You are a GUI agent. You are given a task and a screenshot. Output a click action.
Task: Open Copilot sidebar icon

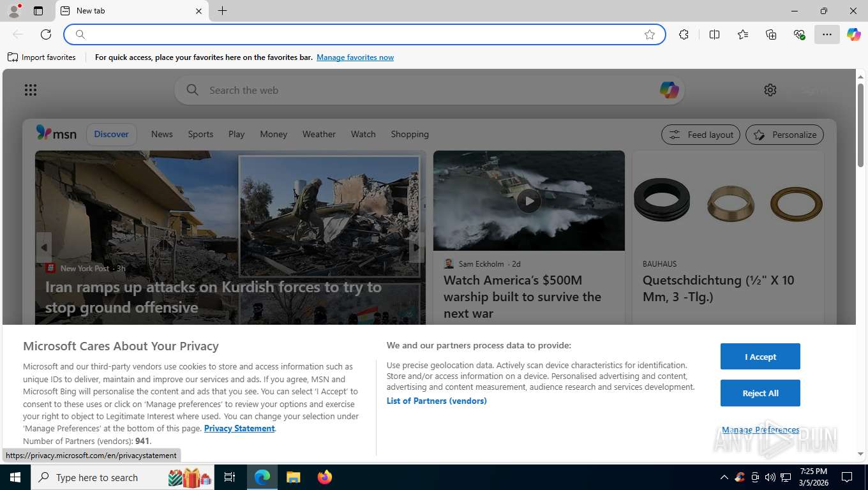pyautogui.click(x=854, y=34)
